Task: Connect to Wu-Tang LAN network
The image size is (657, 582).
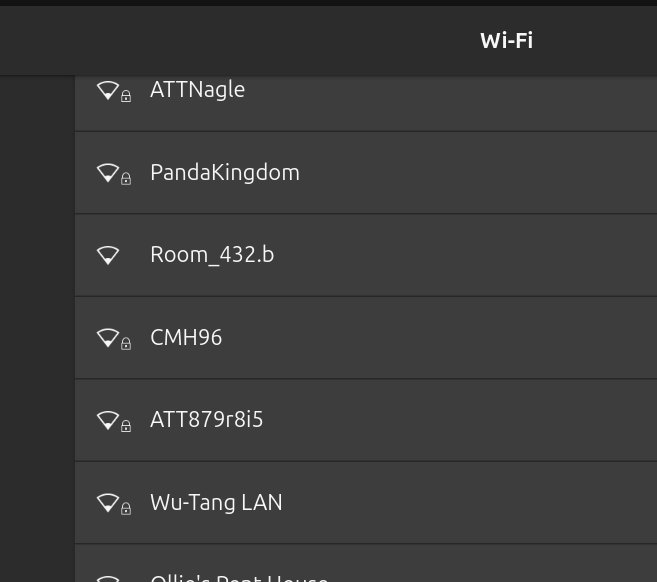Action: tap(216, 503)
